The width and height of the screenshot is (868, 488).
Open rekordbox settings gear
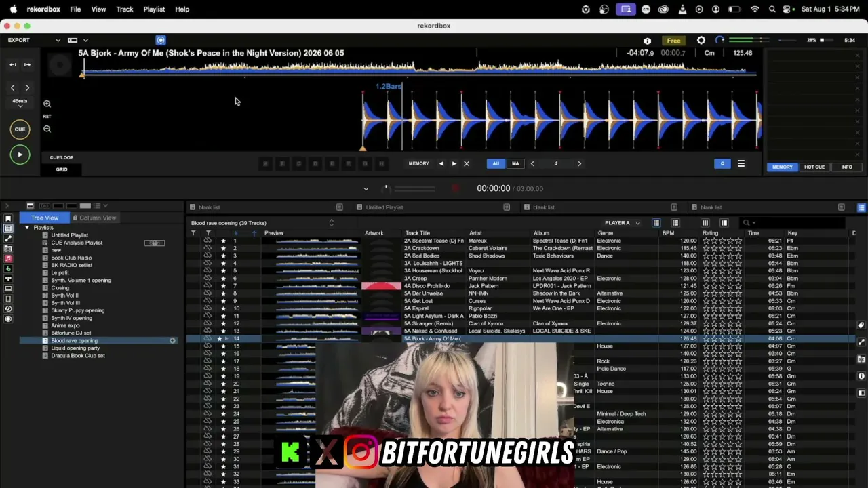pyautogui.click(x=701, y=41)
